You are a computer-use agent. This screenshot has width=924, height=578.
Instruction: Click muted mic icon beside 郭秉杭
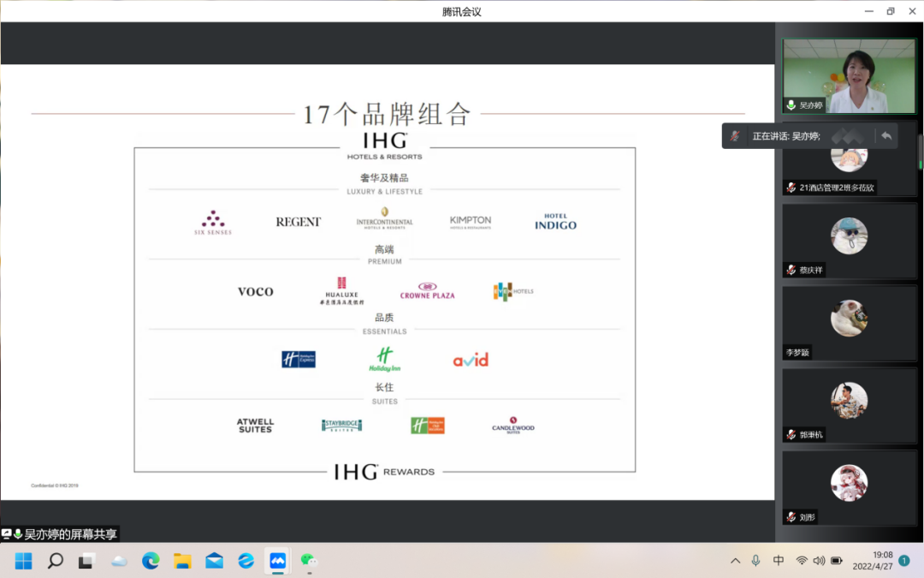pos(791,435)
